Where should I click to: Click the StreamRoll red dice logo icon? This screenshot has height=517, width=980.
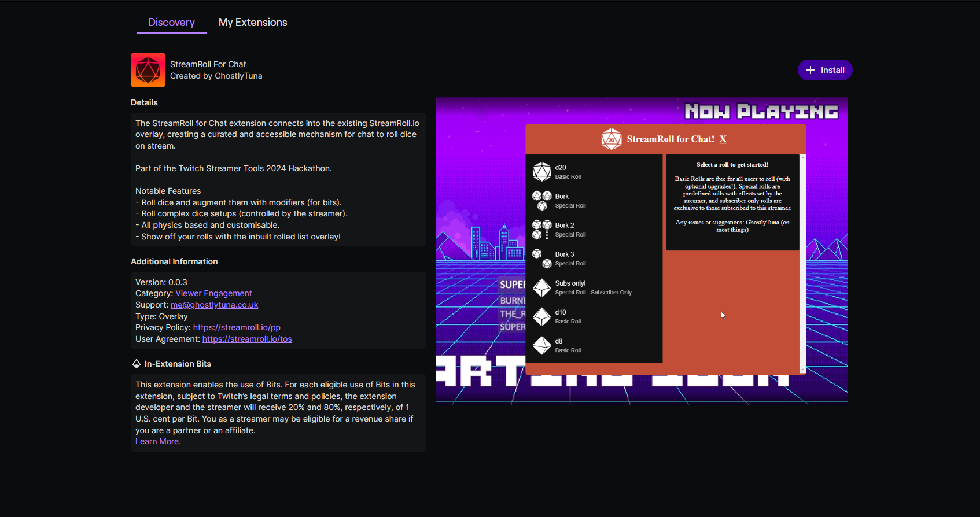148,70
